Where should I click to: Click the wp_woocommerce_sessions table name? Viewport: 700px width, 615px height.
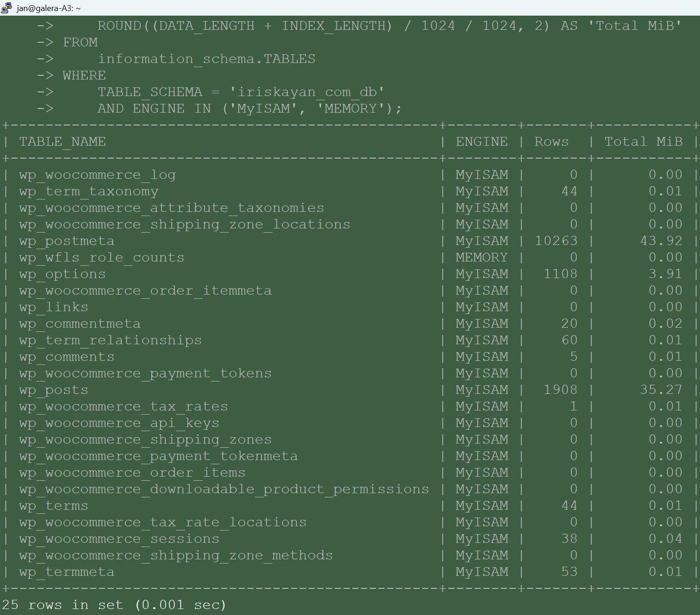[x=119, y=539]
